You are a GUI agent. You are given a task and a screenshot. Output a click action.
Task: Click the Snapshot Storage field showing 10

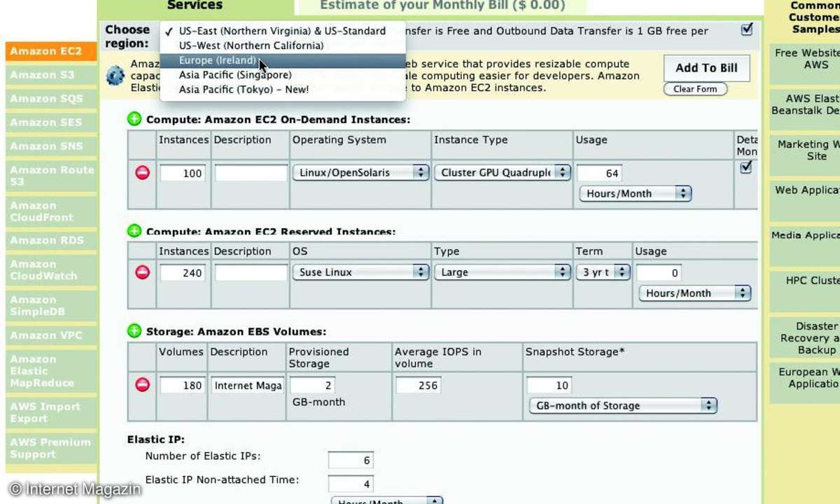tap(549, 386)
